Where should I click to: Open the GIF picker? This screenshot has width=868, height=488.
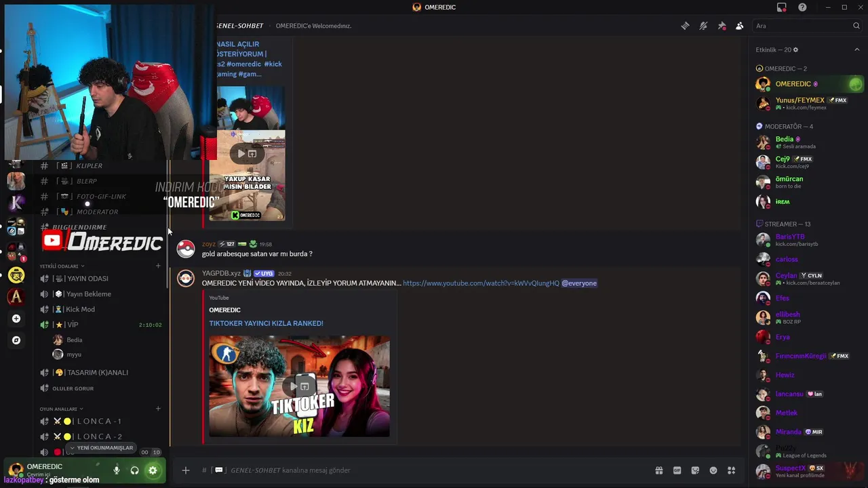click(x=677, y=470)
